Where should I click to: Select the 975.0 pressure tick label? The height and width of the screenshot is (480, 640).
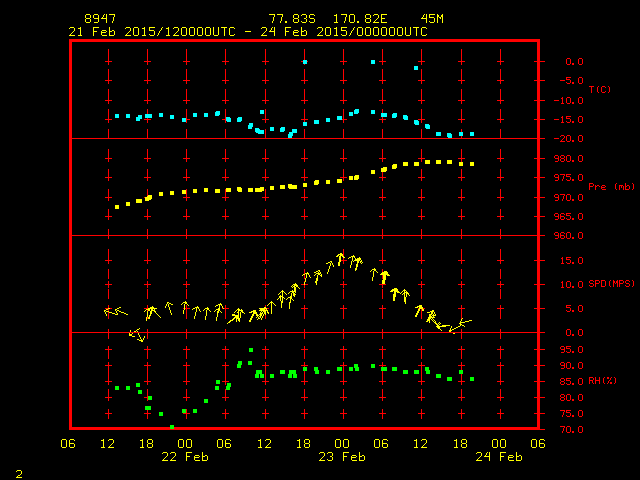click(x=569, y=178)
